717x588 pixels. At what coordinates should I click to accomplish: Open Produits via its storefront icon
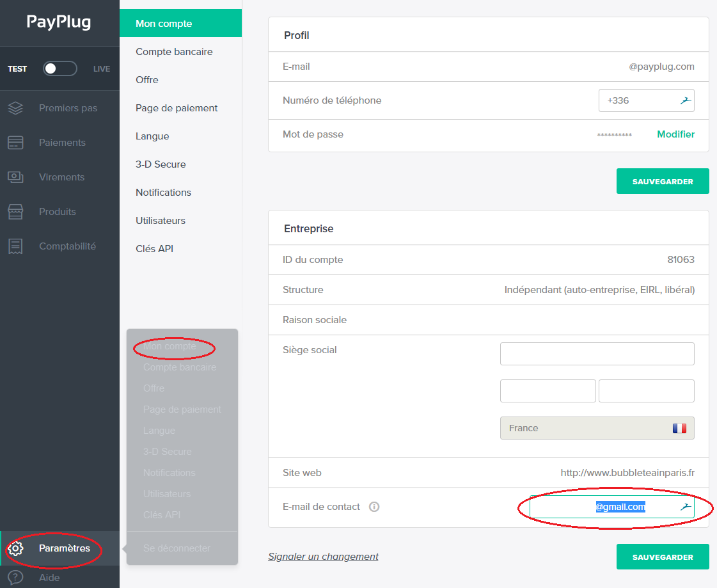click(x=15, y=211)
